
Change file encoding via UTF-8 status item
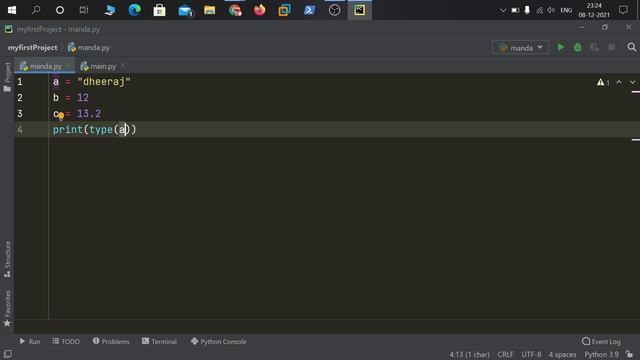(x=531, y=354)
